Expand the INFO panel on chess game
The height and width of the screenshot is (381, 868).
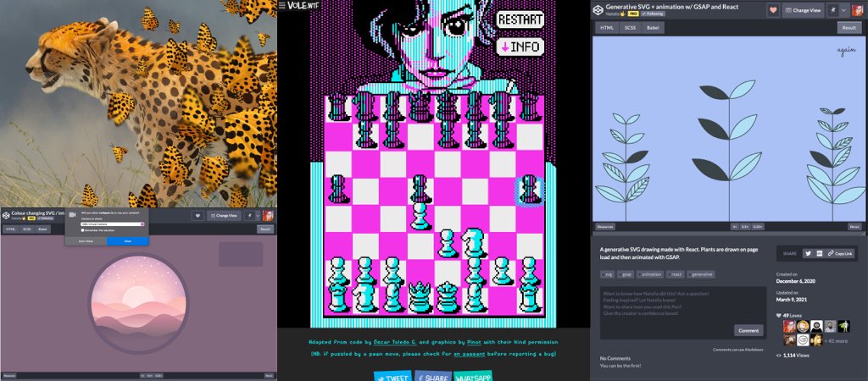(x=520, y=47)
